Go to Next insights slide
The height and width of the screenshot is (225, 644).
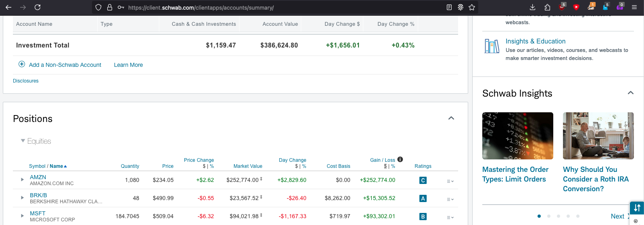pos(620,216)
